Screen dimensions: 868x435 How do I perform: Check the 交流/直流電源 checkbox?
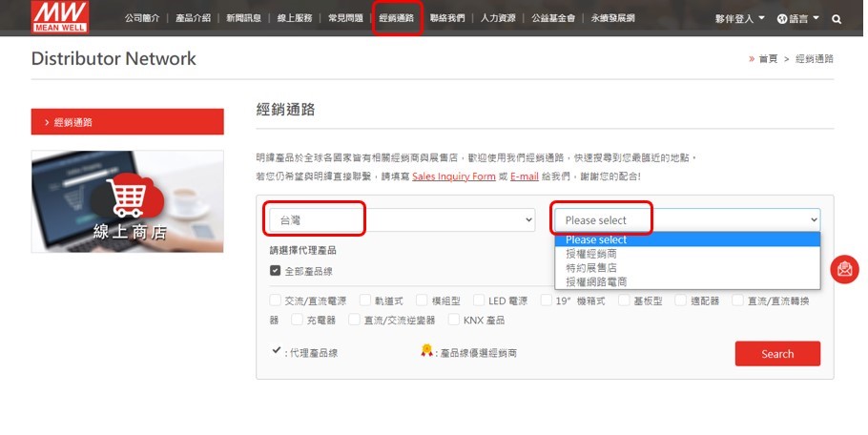point(276,300)
